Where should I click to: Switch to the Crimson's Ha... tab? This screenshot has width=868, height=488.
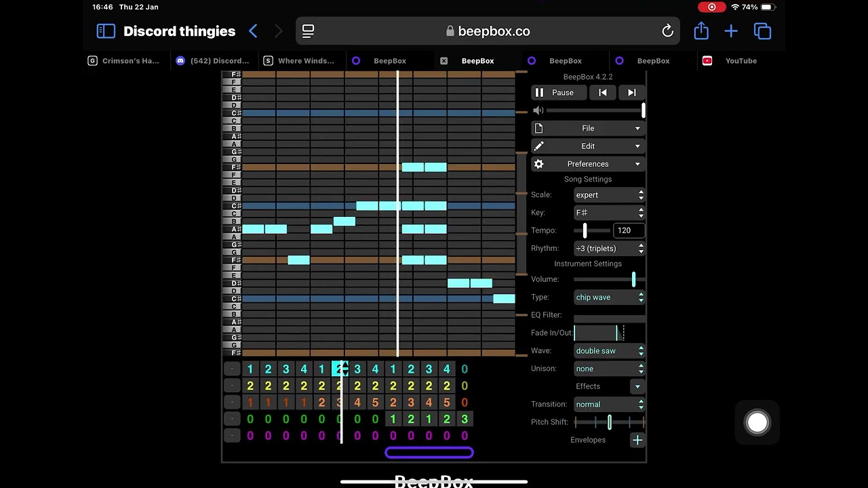coord(124,61)
